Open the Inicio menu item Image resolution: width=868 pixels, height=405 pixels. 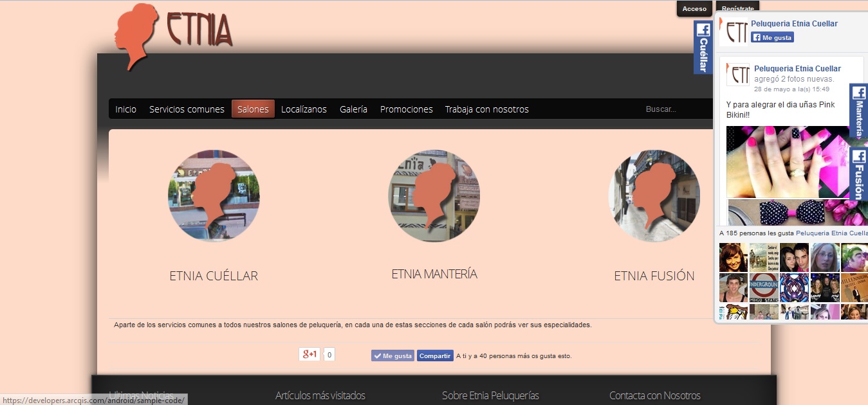pyautogui.click(x=125, y=109)
